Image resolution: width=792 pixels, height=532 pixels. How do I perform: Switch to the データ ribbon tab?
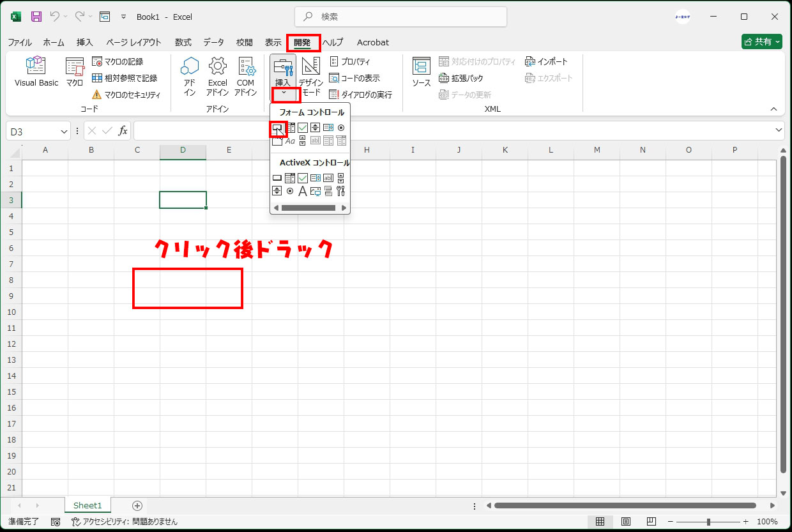click(x=213, y=42)
